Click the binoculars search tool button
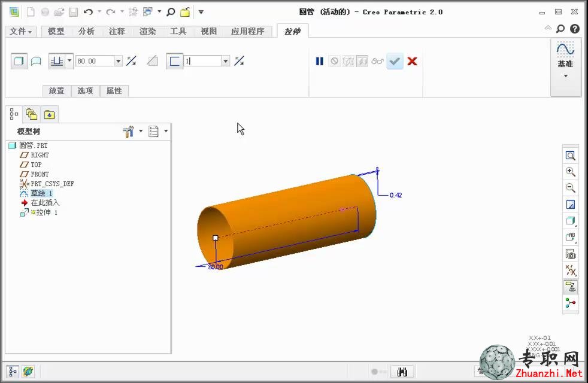This screenshot has width=588, height=383. click(x=402, y=372)
